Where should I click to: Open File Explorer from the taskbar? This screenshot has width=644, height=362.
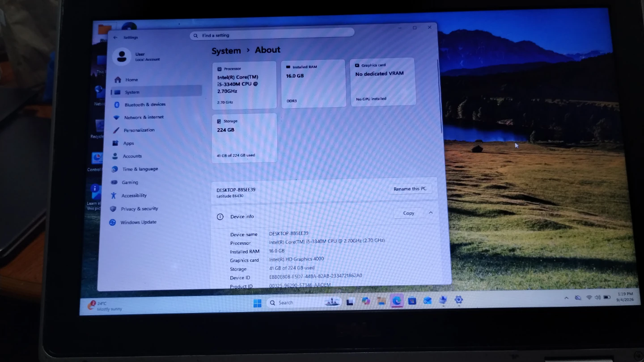381,301
